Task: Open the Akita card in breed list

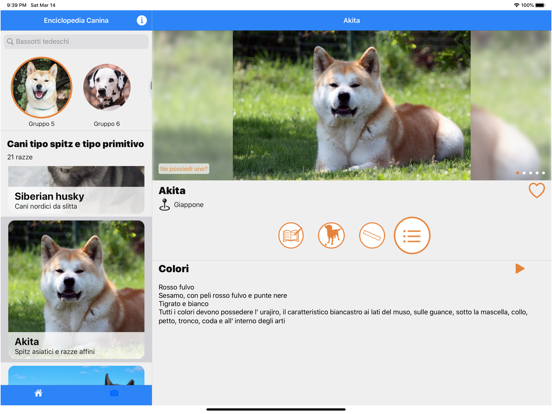Action: click(76, 290)
